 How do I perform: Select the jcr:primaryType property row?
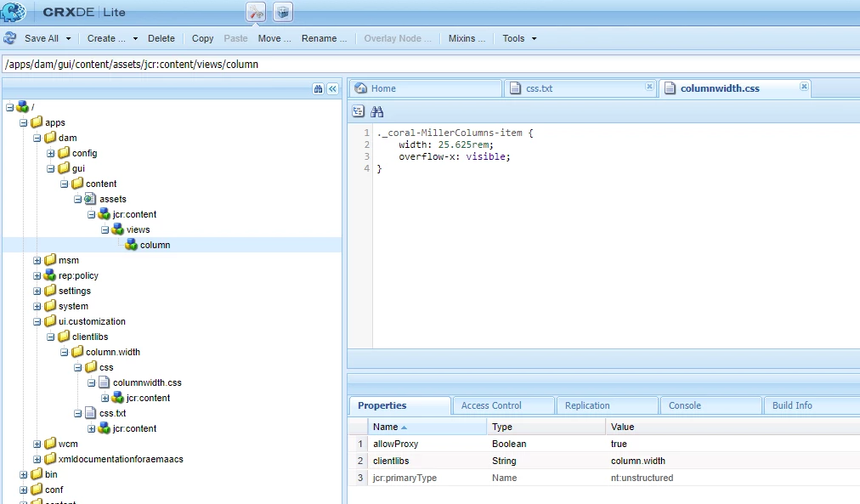coord(604,478)
